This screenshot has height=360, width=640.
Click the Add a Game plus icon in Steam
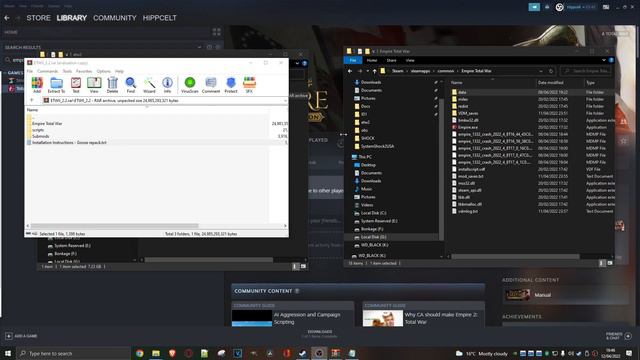9,336
